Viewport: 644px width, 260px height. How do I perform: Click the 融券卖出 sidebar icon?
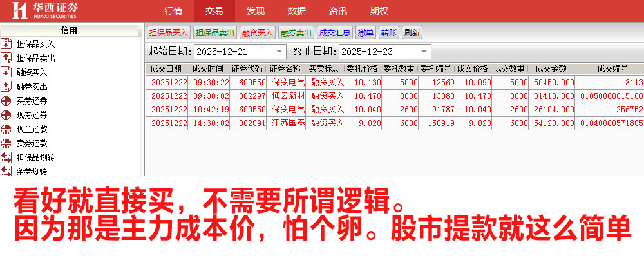(6, 86)
